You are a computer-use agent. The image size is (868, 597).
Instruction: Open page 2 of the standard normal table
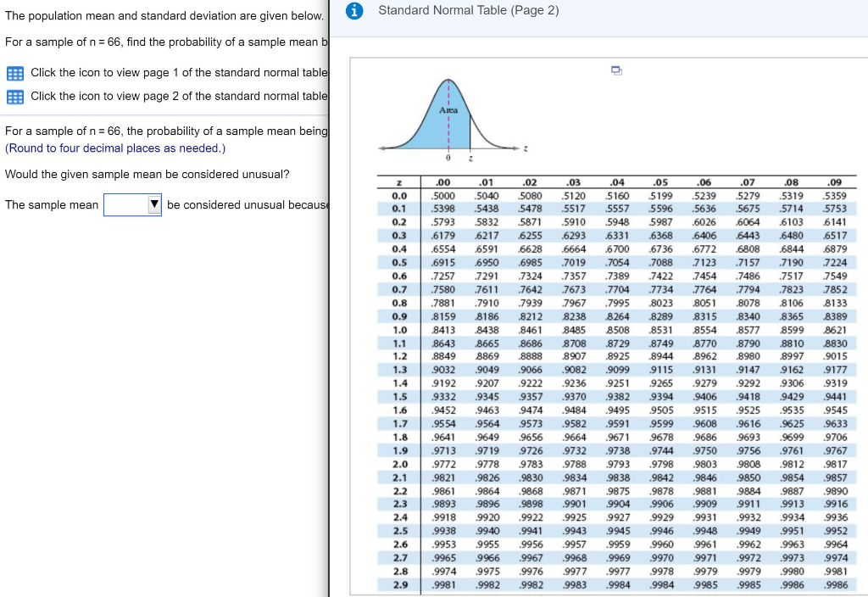coord(17,96)
